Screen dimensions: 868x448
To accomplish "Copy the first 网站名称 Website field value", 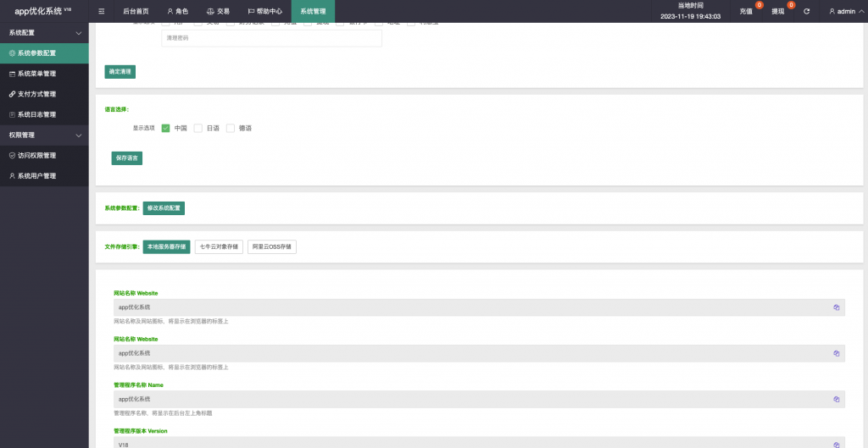I will 835,307.
